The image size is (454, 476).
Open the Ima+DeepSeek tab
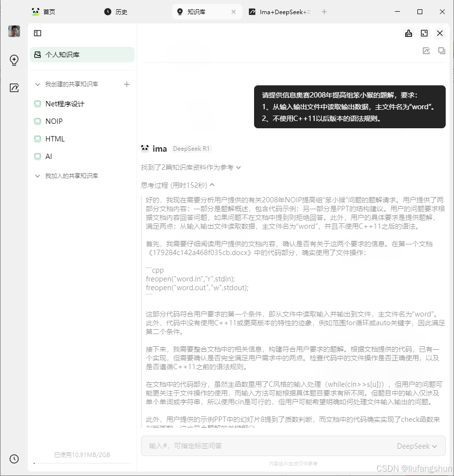point(279,12)
